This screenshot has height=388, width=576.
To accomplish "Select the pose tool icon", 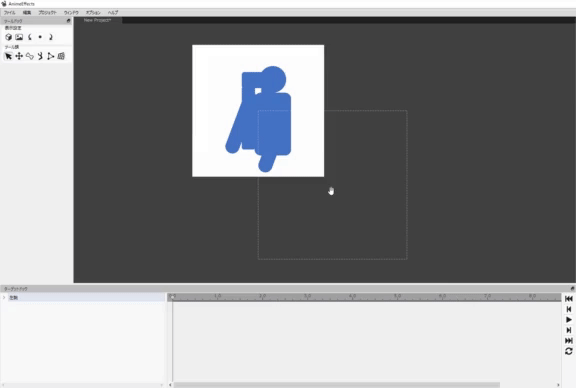I will (x=40, y=56).
